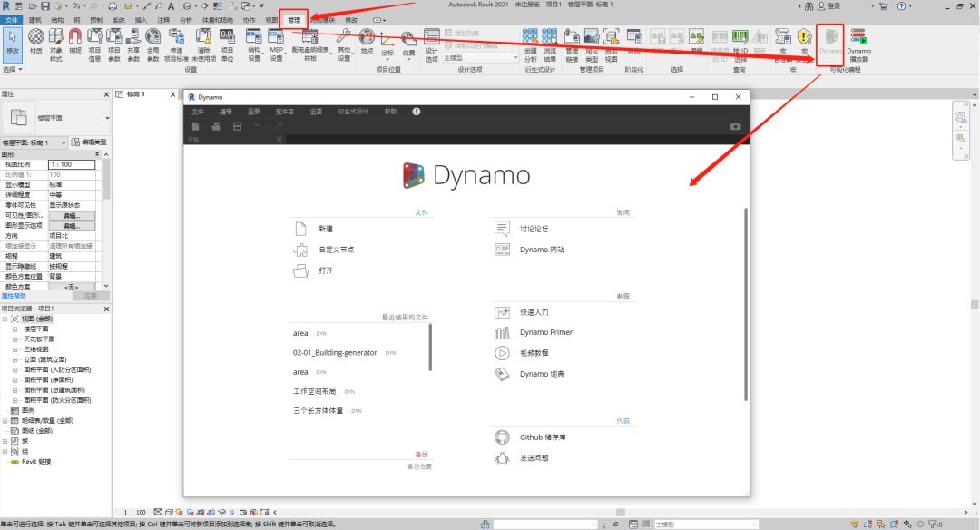Open the Github 储存库 icon
This screenshot has height=530, width=980.
tap(502, 437)
